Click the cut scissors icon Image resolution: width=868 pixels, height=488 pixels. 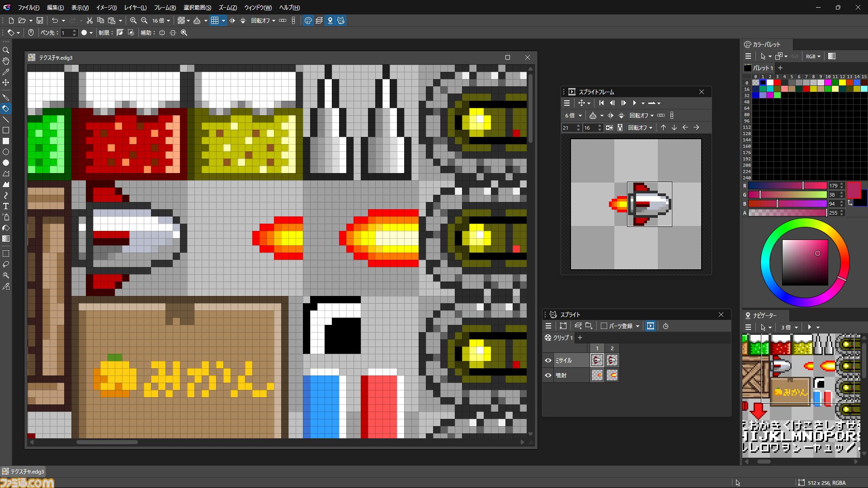pyautogui.click(x=90, y=20)
